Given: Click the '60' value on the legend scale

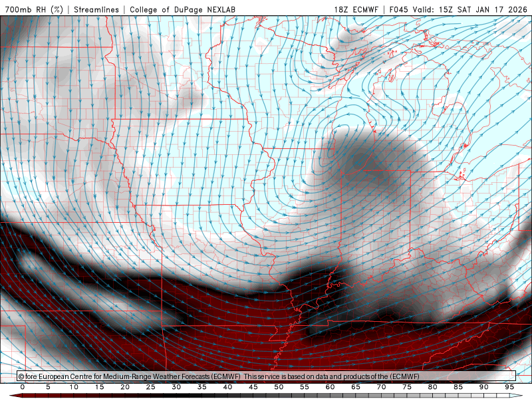Looking at the screenshot, I should point(330,387).
